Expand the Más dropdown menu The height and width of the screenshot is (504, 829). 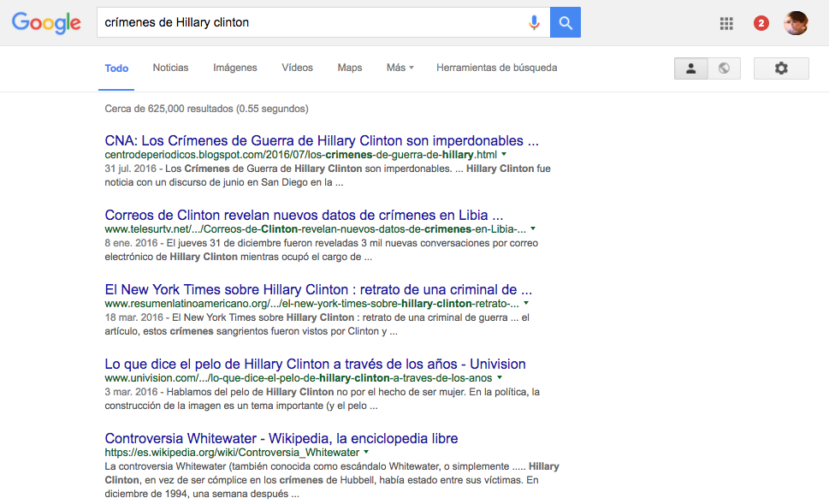(x=400, y=68)
